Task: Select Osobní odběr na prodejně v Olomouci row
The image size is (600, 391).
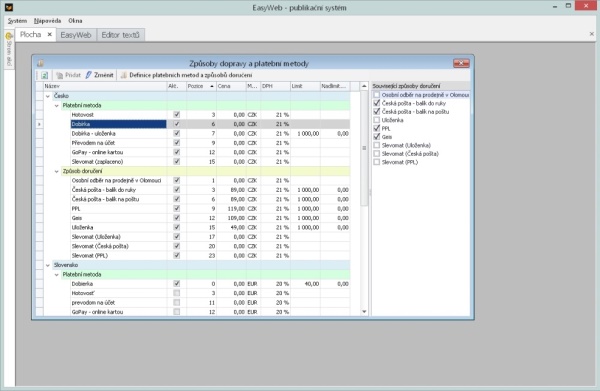Action: [196, 180]
